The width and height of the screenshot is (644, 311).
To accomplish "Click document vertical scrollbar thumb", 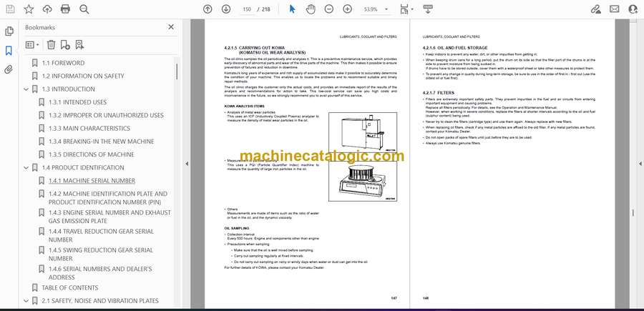I will point(633,214).
